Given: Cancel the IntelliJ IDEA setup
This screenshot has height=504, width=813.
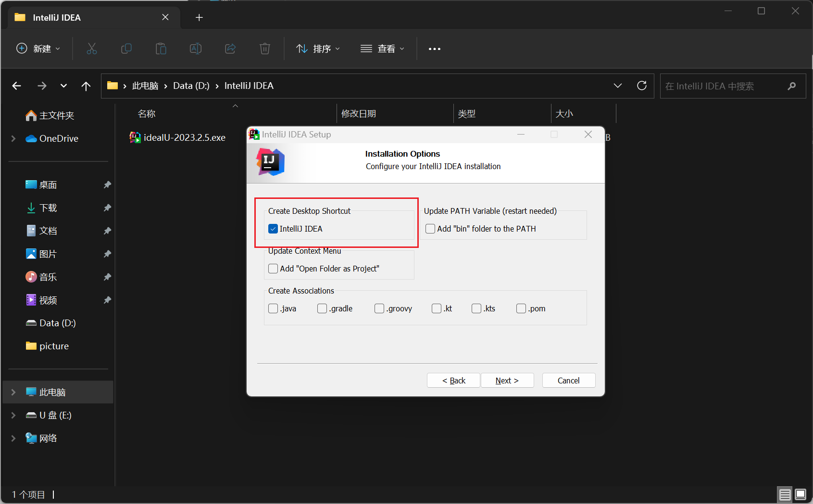Looking at the screenshot, I should click(x=569, y=381).
